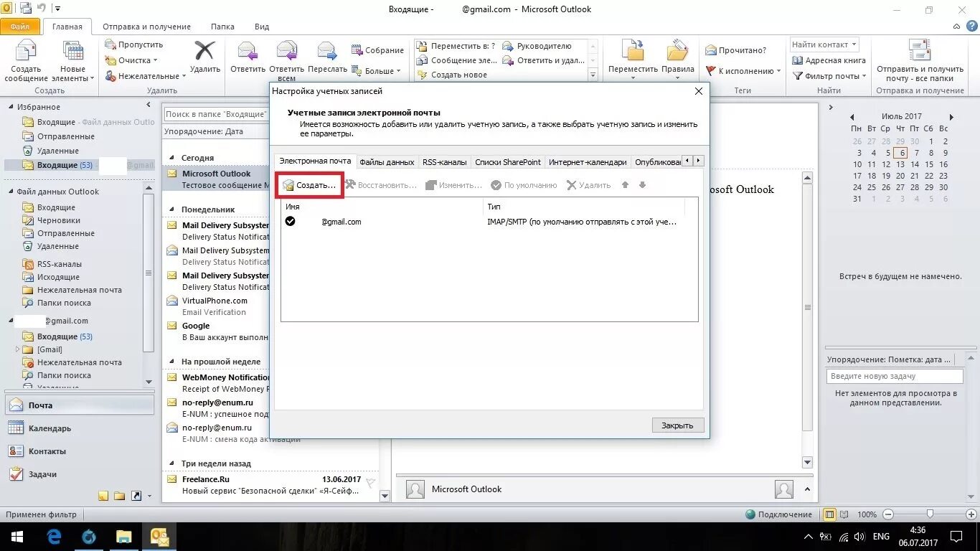The image size is (980, 551).
Task: Click Windows Start button
Action: click(x=17, y=537)
